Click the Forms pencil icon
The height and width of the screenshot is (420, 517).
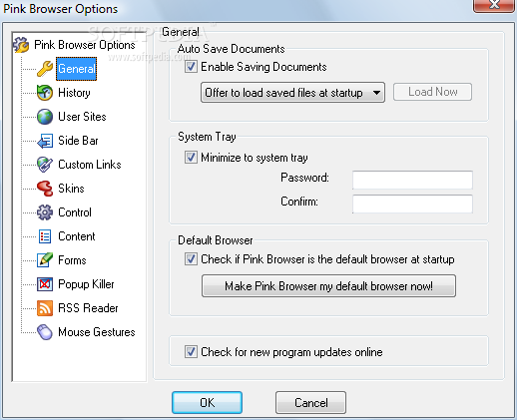[45, 260]
